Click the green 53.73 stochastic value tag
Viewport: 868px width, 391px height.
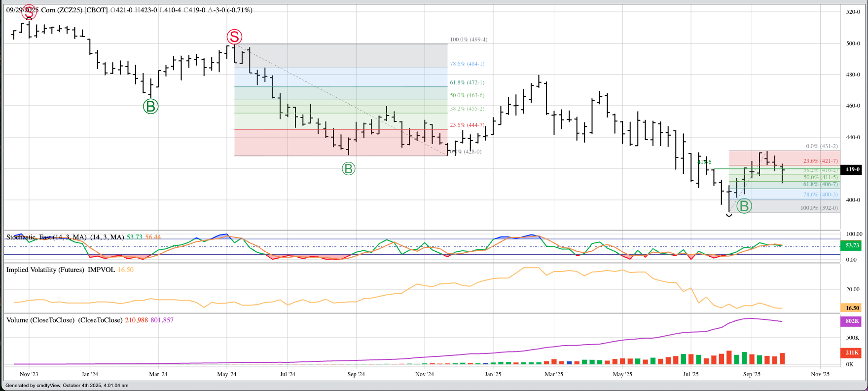click(852, 245)
